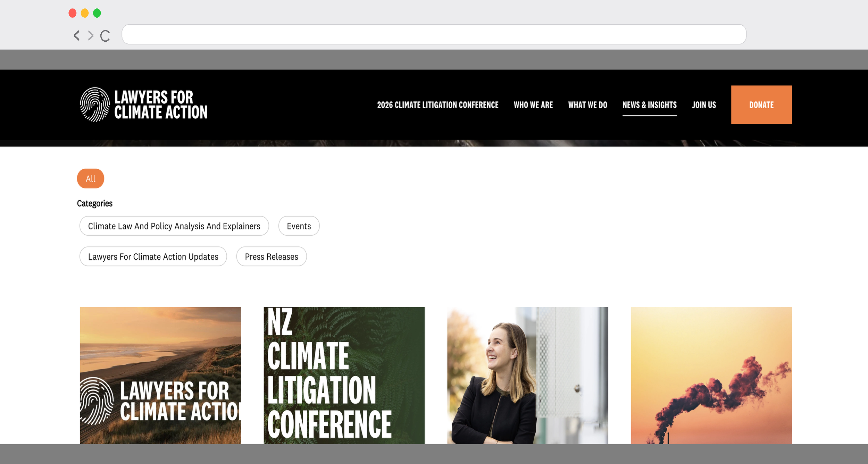Open 2026 Climate Litigation Conference menu item
The image size is (868, 464).
coord(437,105)
